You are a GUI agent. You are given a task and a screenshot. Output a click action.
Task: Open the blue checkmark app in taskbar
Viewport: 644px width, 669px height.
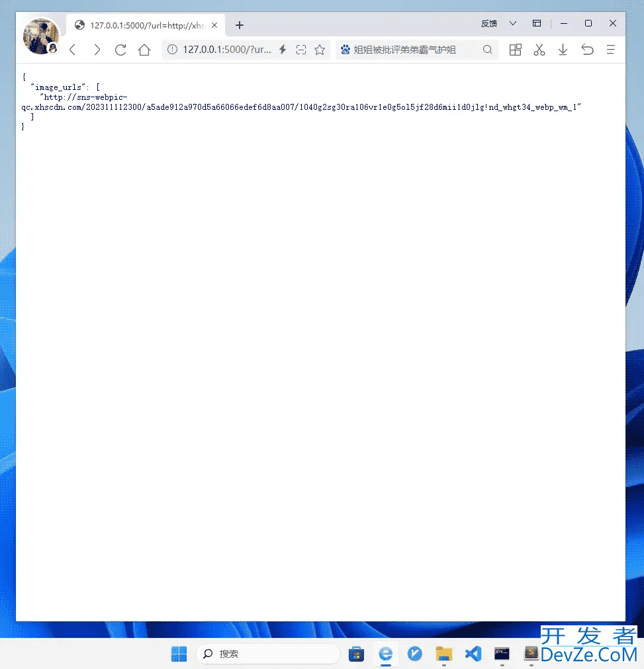tap(414, 654)
